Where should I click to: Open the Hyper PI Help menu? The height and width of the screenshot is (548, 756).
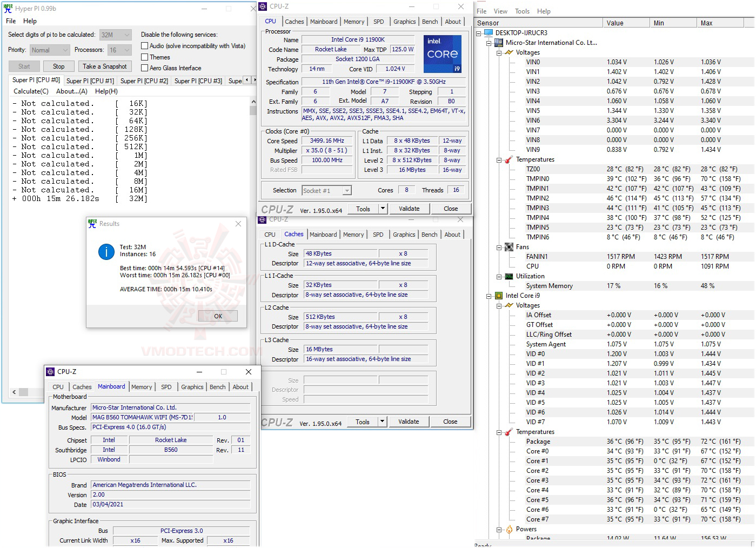(30, 21)
